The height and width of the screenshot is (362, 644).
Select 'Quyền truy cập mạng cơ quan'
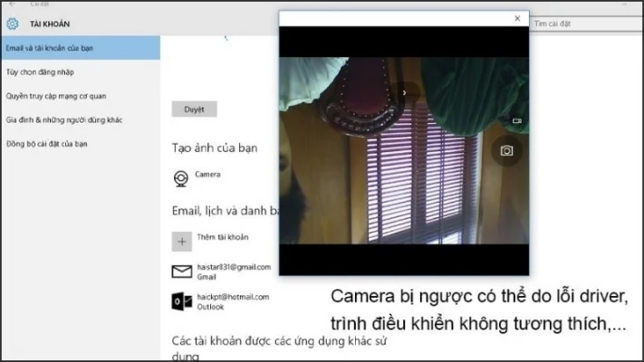[x=56, y=95]
